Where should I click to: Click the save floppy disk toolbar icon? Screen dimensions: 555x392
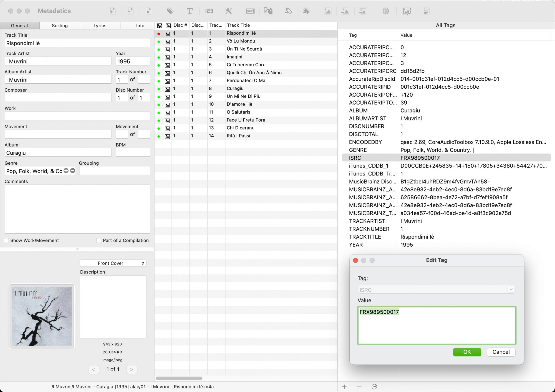click(x=426, y=11)
